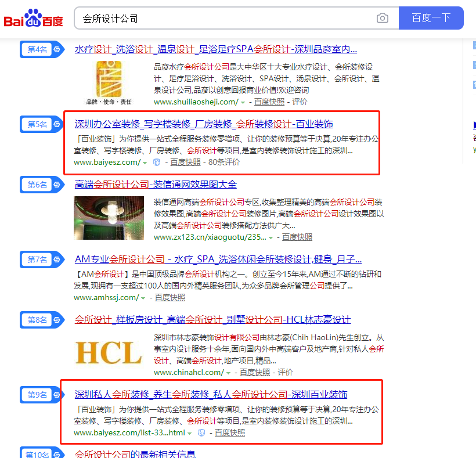Screen dimensions: 476x458
Task: Open 深圳私人会所装修 result title
Action: (211, 395)
